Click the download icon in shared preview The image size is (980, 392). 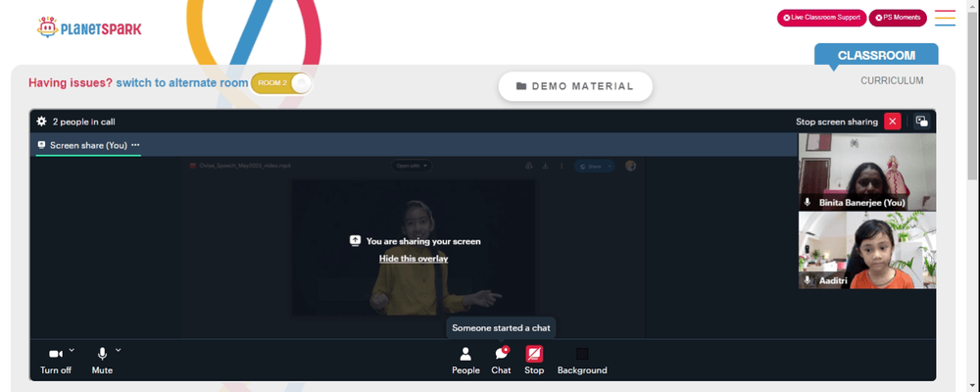point(545,166)
